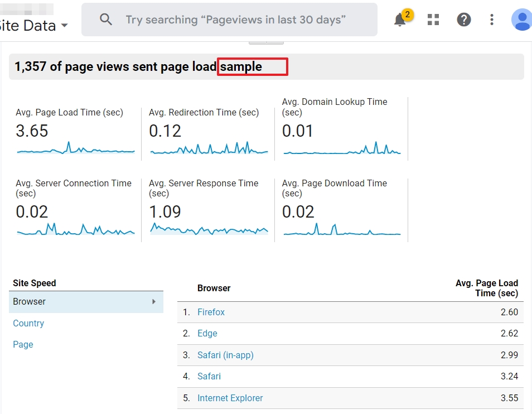Click the Avg. Redirection Time sparkline chart

click(x=209, y=148)
